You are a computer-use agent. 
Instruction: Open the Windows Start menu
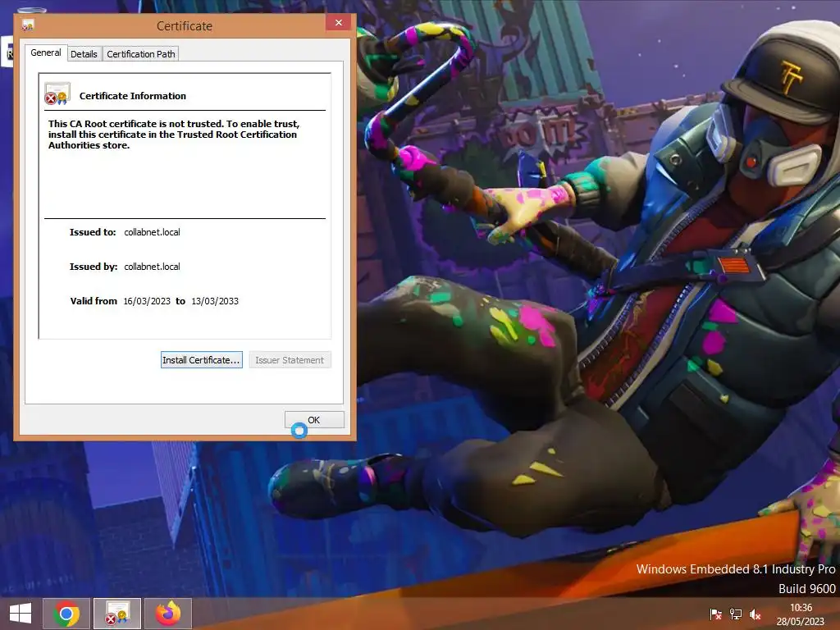[21, 614]
